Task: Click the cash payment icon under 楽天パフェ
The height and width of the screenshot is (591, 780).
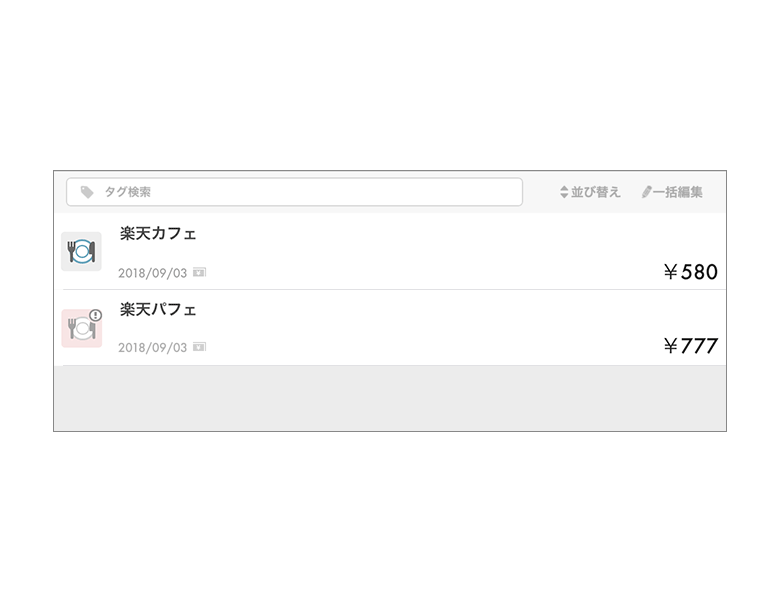Action: pos(200,347)
